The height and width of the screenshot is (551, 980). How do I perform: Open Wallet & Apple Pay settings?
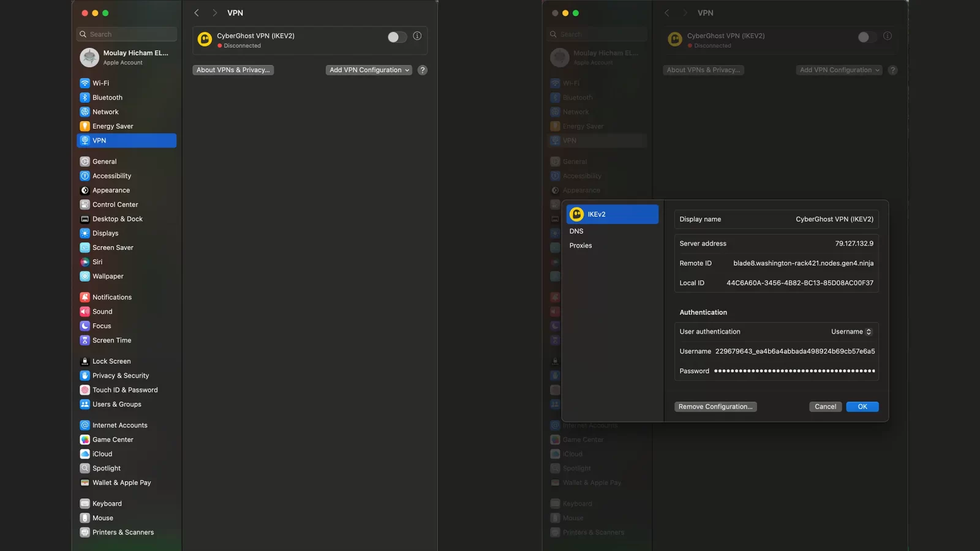(126, 482)
